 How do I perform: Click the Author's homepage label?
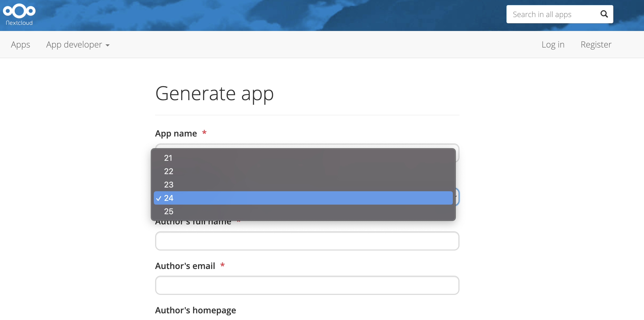[195, 310]
